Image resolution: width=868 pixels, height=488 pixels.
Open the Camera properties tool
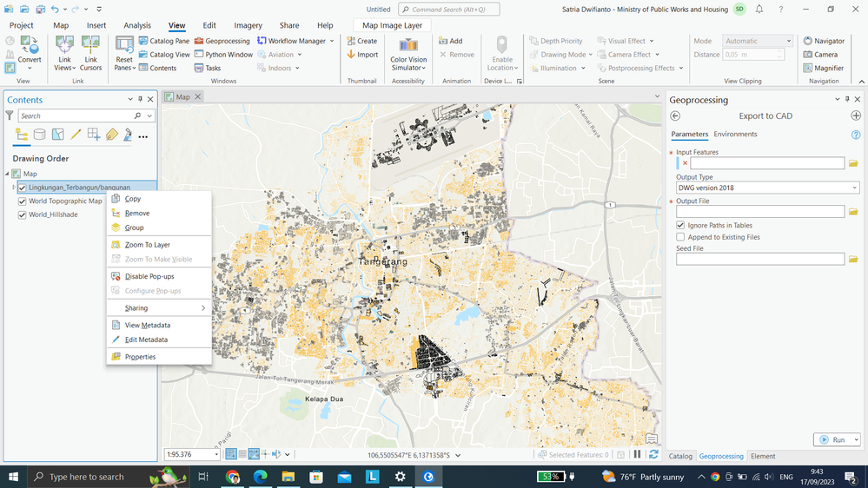tap(820, 54)
